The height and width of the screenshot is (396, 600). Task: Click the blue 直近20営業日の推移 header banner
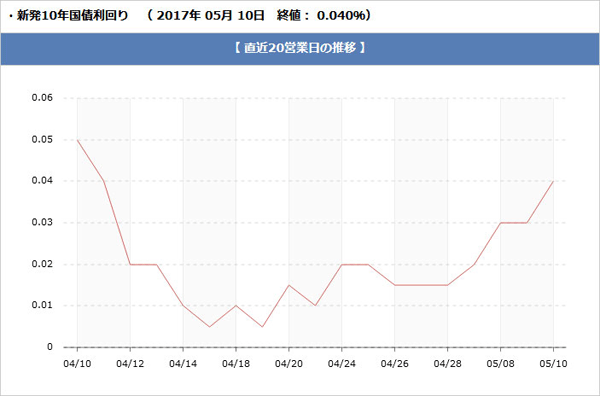tap(300, 49)
